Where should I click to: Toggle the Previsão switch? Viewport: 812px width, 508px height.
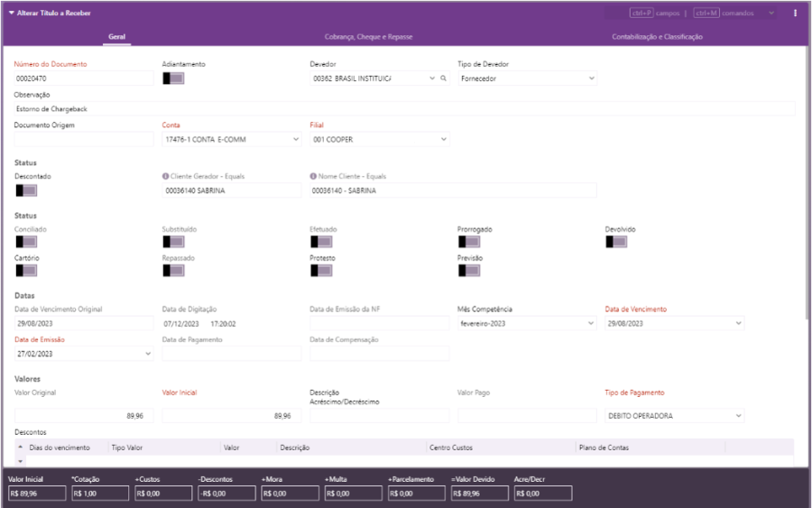click(469, 271)
